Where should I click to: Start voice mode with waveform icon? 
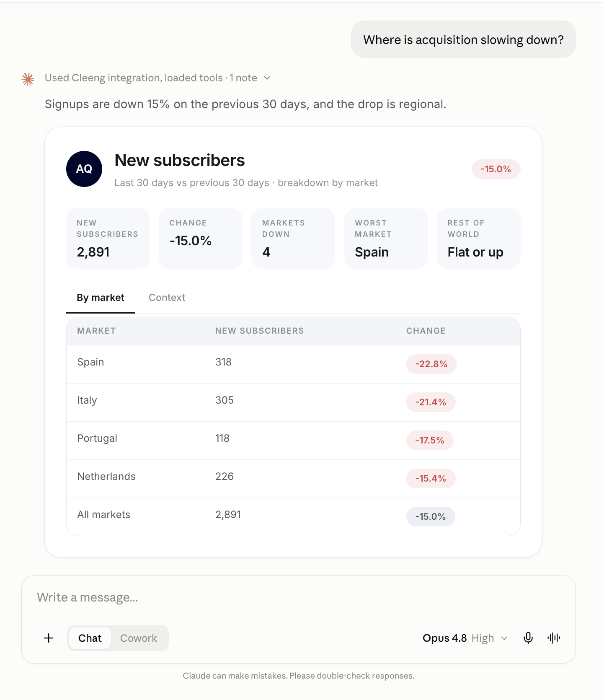[554, 638]
